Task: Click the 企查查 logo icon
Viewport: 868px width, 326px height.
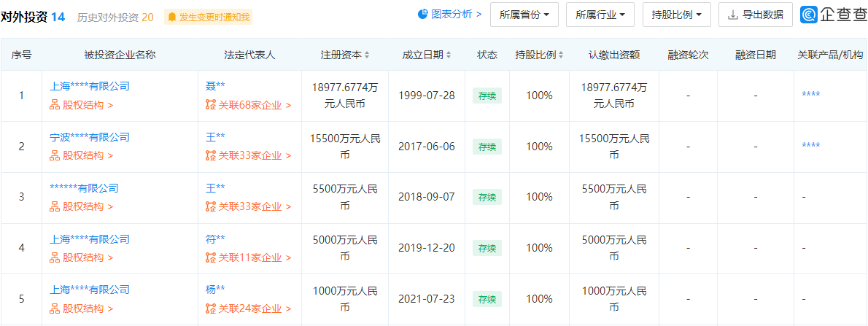Action: [808, 15]
